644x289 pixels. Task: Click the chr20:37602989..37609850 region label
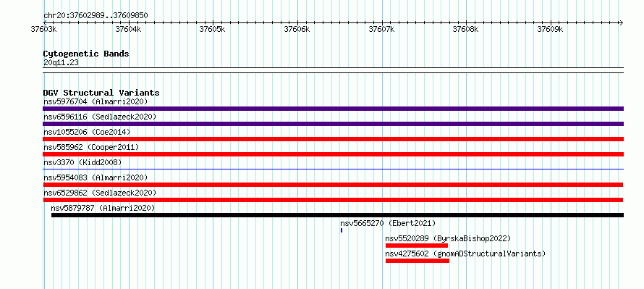click(x=96, y=16)
